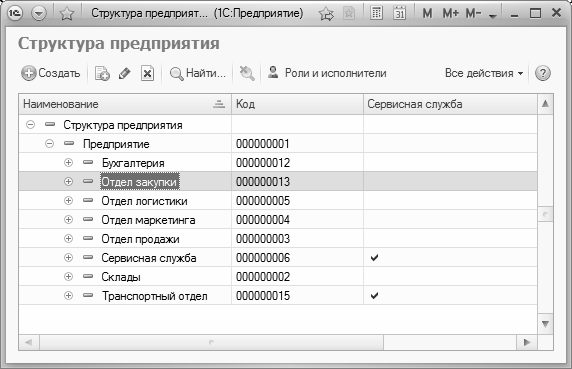Image resolution: width=572 pixels, height=369 pixels.
Task: Collapse the Предприятие node
Action: coord(49,144)
